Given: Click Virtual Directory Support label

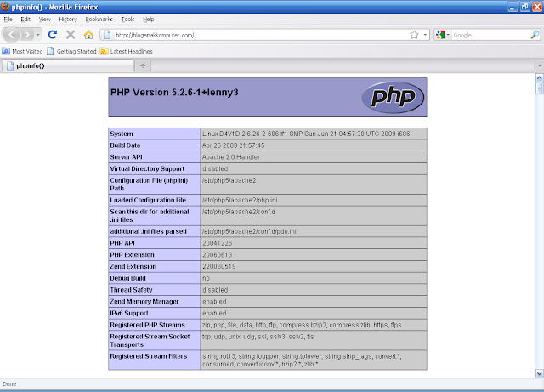Looking at the screenshot, I should 147,168.
